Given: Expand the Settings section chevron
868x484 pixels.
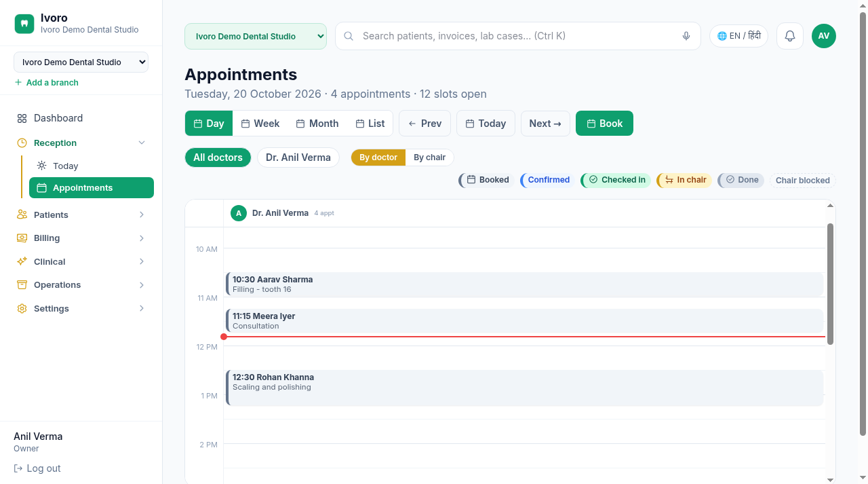Looking at the screenshot, I should click(x=142, y=308).
